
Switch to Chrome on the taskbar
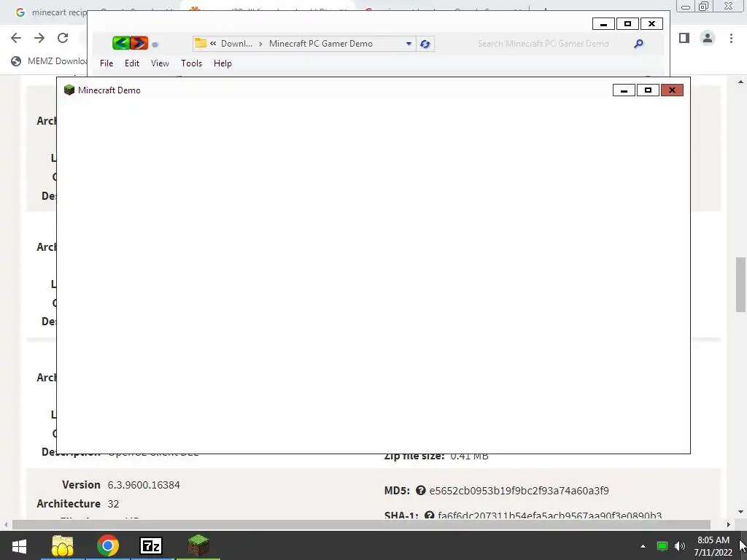pos(108,545)
